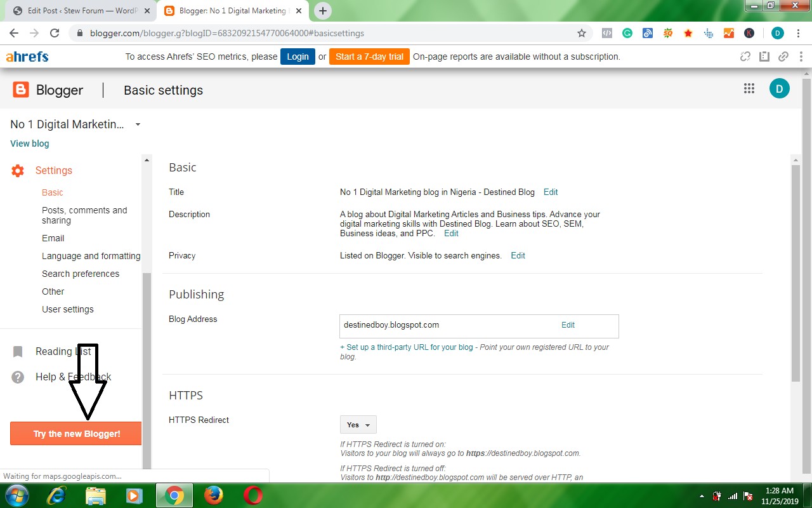Click the sidebar's vertical scrollbar
Image resolution: width=812 pixels, height=508 pixels.
point(147,371)
